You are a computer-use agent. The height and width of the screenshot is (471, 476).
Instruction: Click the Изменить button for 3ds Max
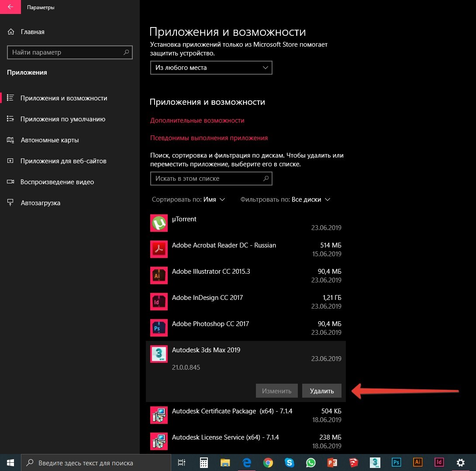(x=276, y=391)
